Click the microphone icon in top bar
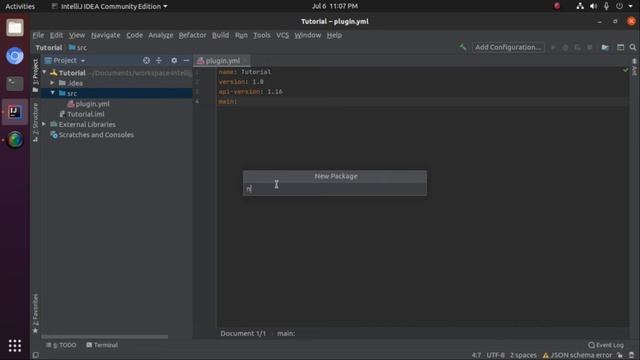 [x=607, y=6]
